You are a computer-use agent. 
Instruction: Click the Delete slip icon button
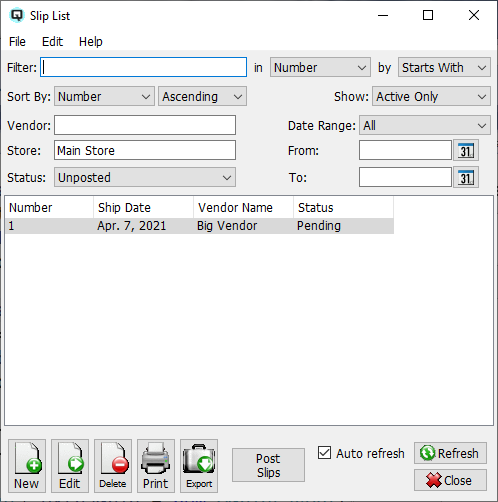(x=113, y=465)
